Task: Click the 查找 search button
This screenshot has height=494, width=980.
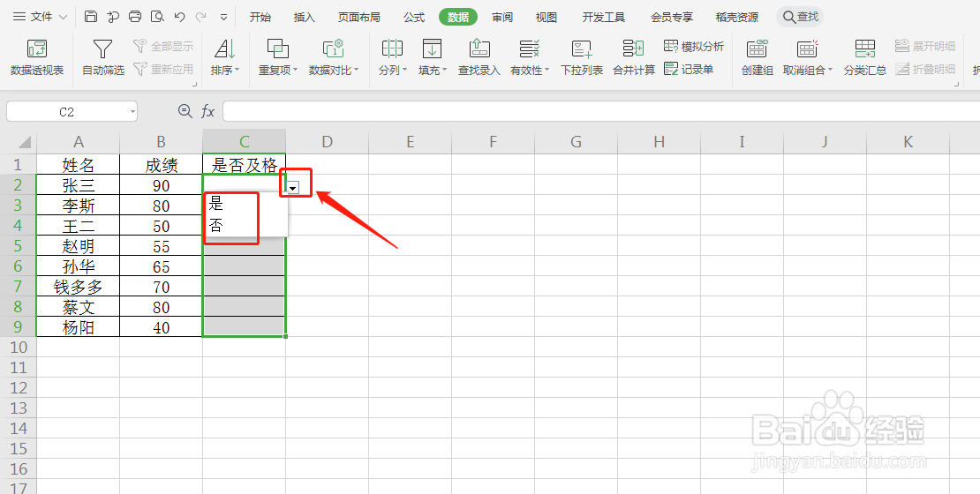Action: coord(800,17)
